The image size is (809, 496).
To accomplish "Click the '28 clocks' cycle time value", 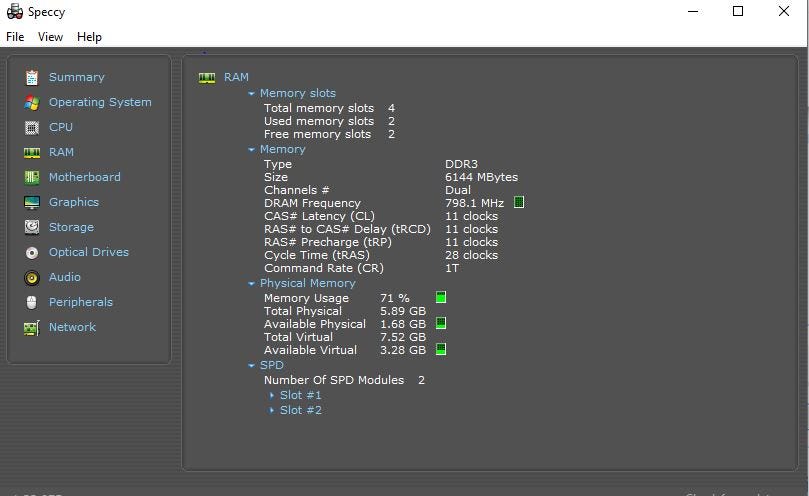I will pos(472,255).
